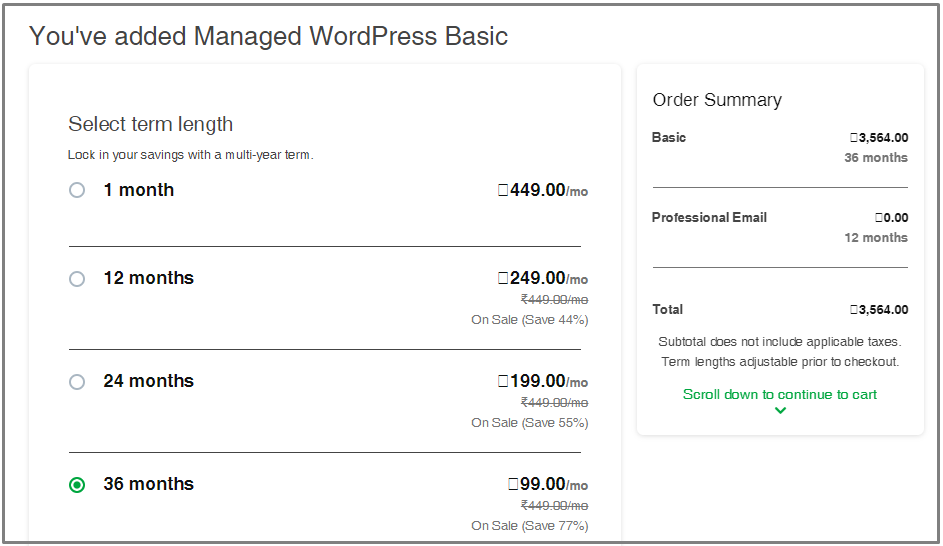This screenshot has height=546, width=943.
Task: Click struck-through ₹449.00/mo under 12 months
Action: [x=554, y=299]
